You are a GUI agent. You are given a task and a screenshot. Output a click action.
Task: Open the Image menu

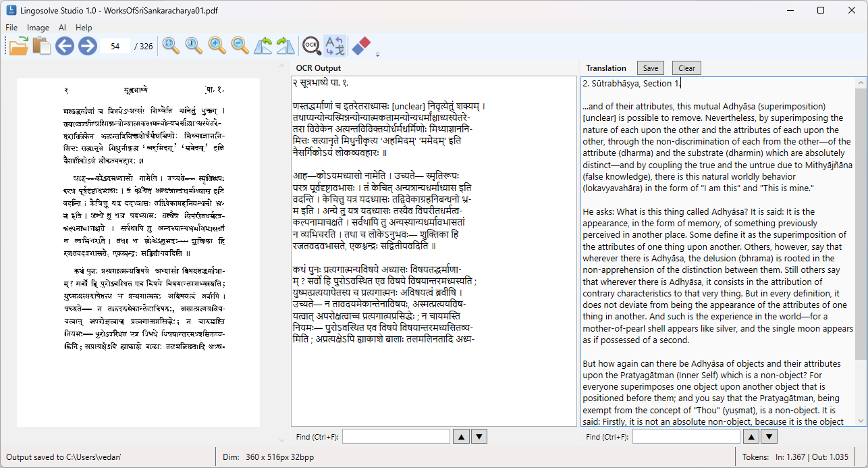point(38,28)
